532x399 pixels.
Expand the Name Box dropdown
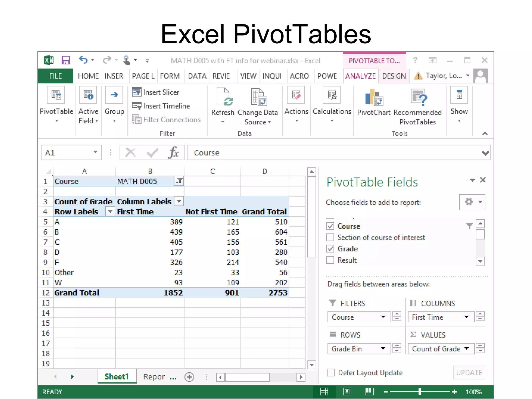[x=96, y=152]
